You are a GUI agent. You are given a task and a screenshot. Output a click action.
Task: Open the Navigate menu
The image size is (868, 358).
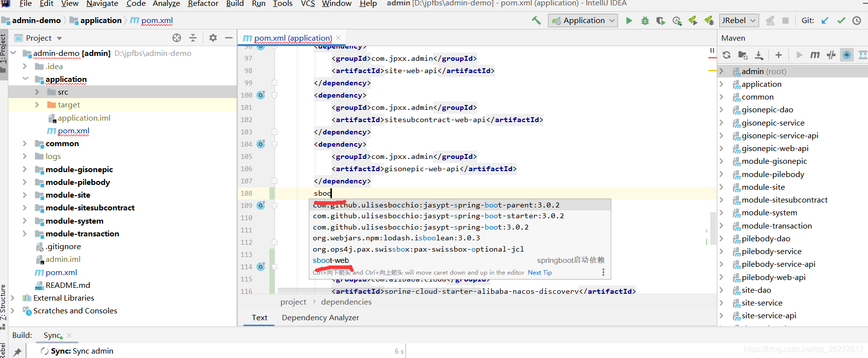pyautogui.click(x=102, y=3)
